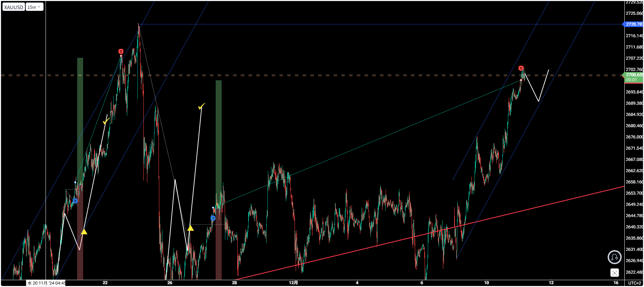Click the 2725.060 price scale label
Screen dimensions: 644x287
pyautogui.click(x=634, y=13)
